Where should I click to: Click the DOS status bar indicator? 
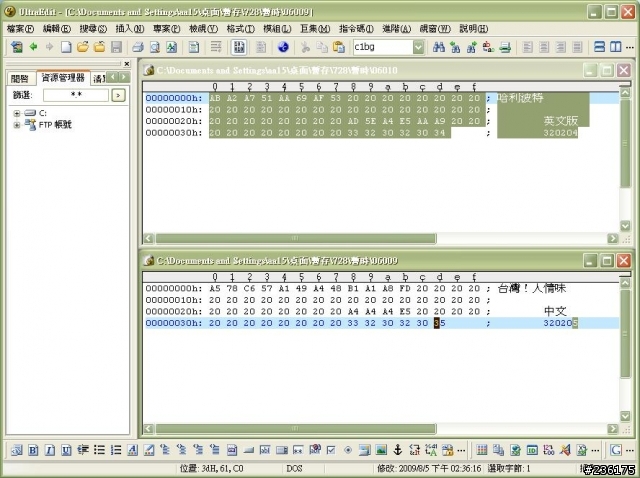(x=294, y=469)
